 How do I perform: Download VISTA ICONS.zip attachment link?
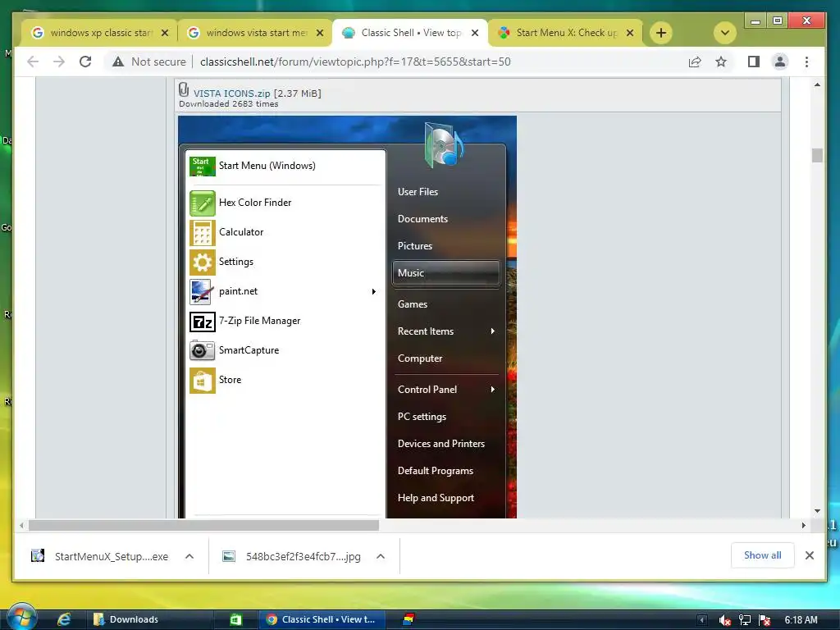tap(231, 94)
